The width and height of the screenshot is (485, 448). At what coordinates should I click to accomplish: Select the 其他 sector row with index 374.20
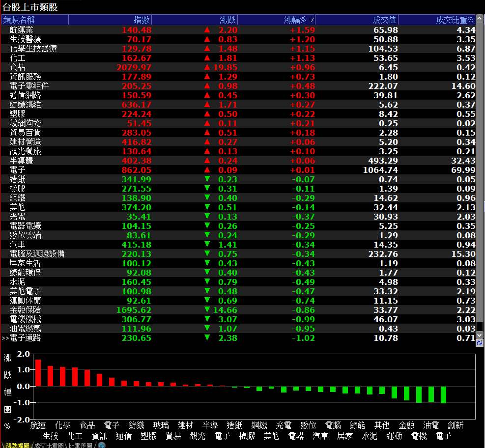pos(238,207)
